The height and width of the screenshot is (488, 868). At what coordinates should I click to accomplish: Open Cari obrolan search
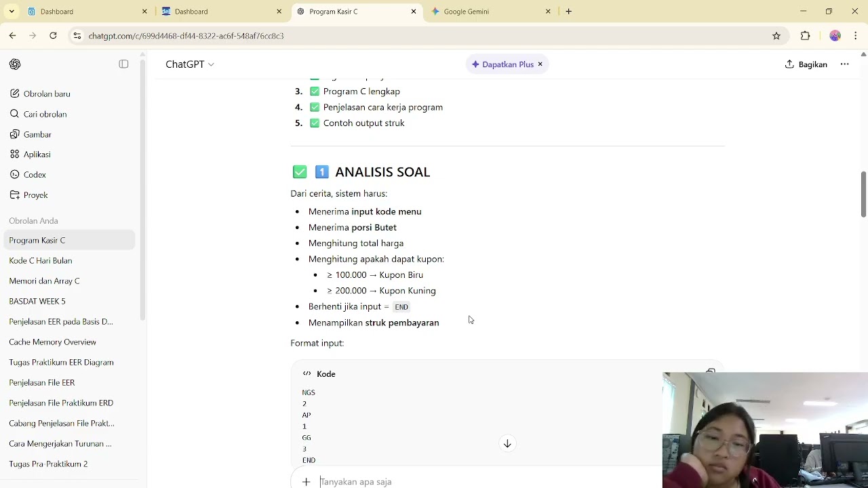point(38,114)
